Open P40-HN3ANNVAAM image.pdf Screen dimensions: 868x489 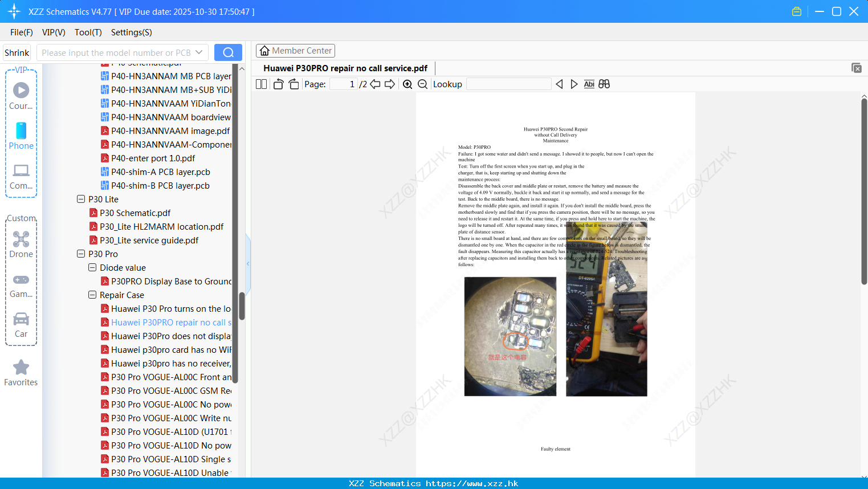pyautogui.click(x=165, y=131)
